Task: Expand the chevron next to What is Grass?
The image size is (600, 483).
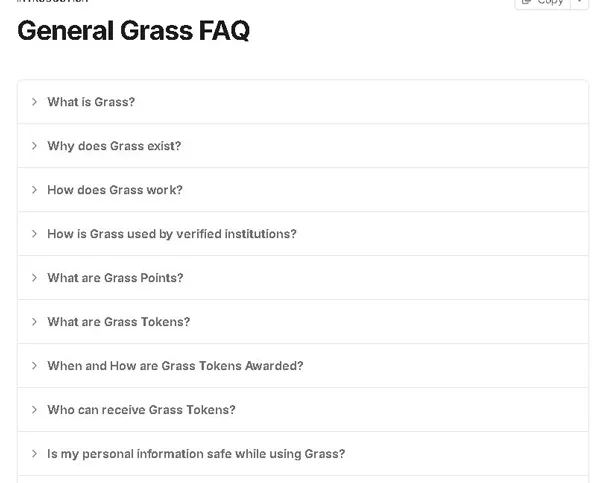Action: coord(34,102)
